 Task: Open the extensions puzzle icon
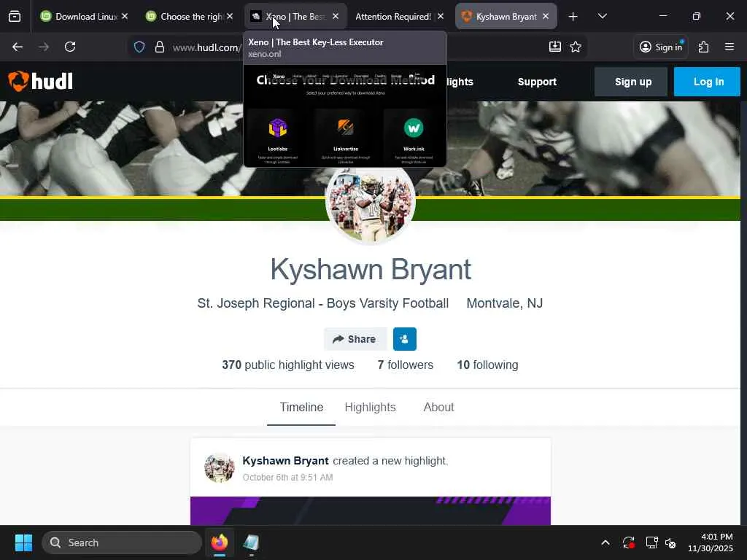pyautogui.click(x=704, y=47)
